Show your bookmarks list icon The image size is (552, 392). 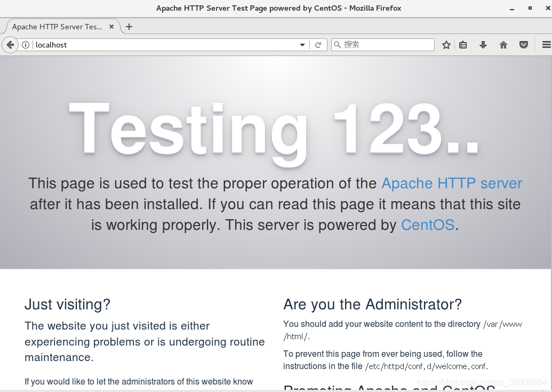point(463,45)
